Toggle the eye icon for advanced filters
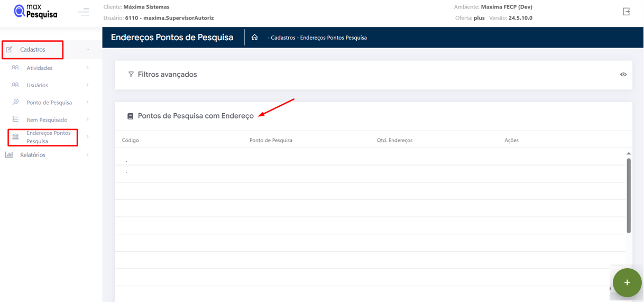This screenshot has height=302, width=644. (x=623, y=75)
